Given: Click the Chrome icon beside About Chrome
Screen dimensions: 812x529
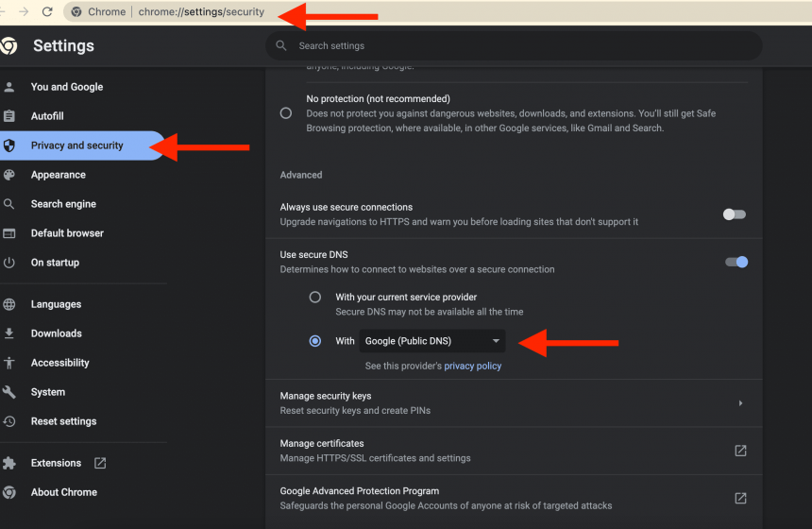Looking at the screenshot, I should (8, 492).
